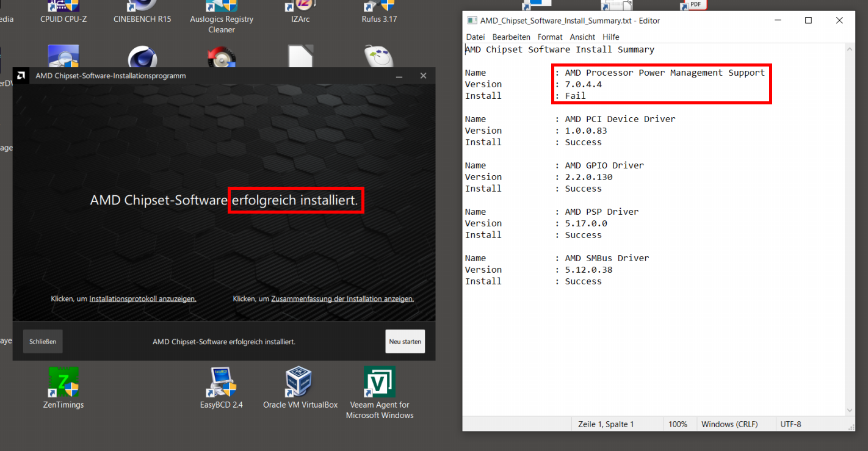The image size is (868, 451).
Task: Open the Bearbeiten menu in Editor
Action: (512, 37)
